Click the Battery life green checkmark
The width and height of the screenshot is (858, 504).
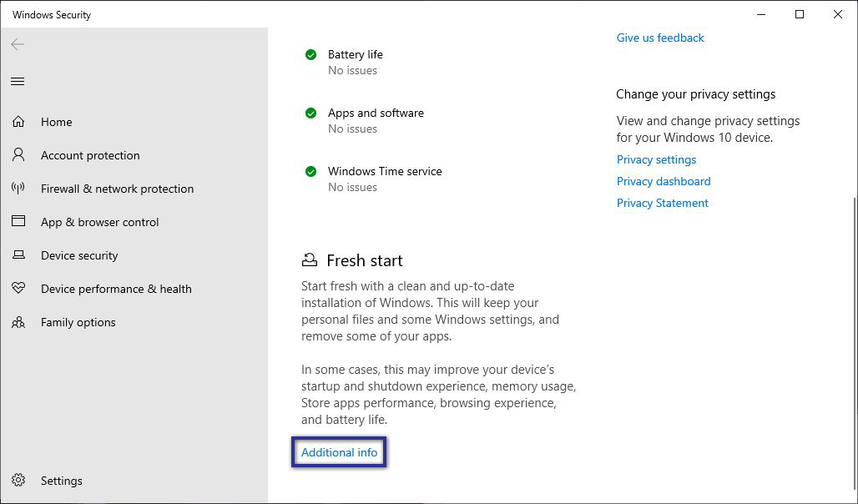pyautogui.click(x=310, y=53)
